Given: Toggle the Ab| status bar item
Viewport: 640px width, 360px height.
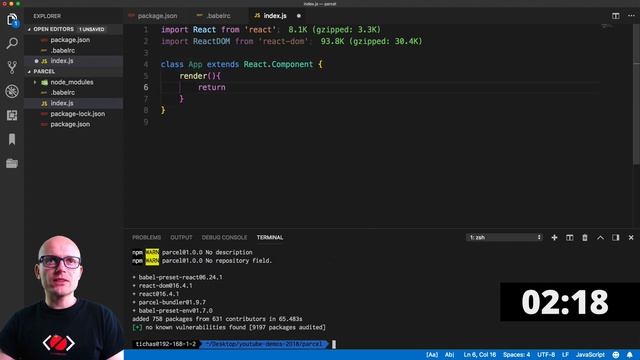Looking at the screenshot, I should 449,355.
